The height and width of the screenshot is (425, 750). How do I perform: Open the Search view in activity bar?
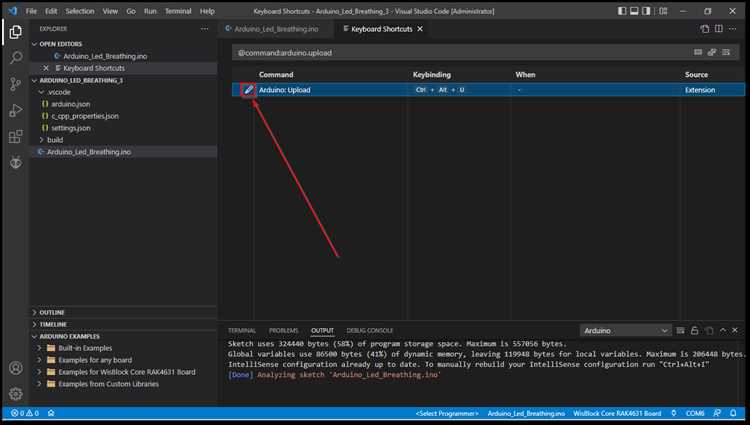[16, 58]
